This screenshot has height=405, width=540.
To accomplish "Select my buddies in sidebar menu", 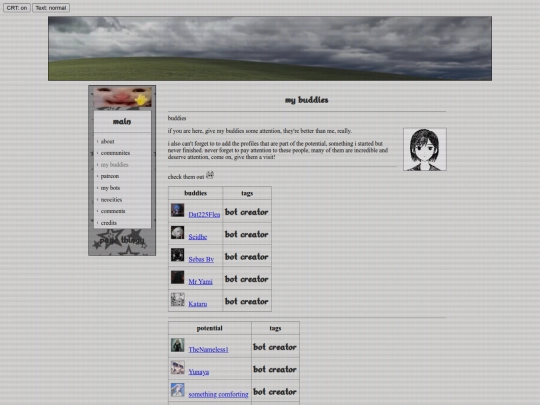I will coord(114,165).
